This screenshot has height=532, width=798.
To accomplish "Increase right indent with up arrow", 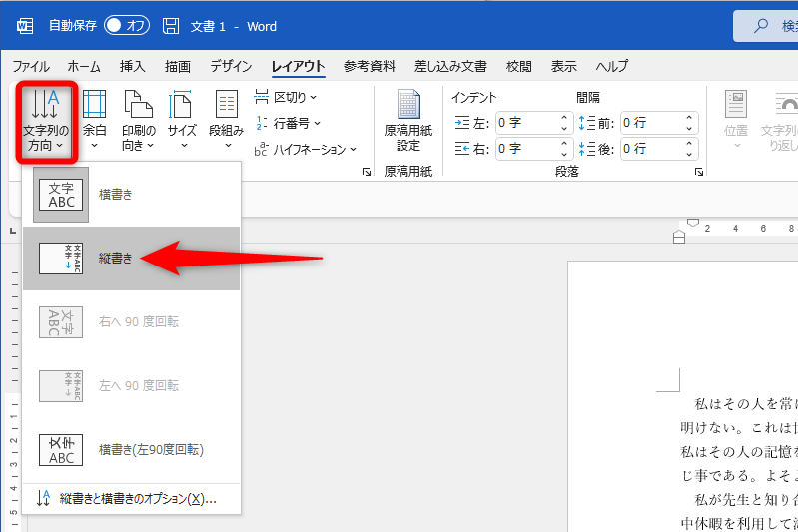I will click(x=564, y=144).
